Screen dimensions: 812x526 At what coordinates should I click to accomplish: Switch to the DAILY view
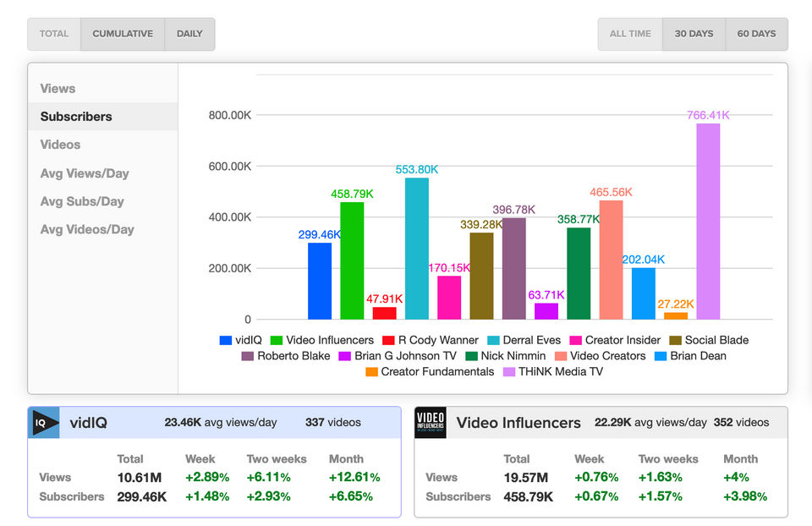coord(189,34)
